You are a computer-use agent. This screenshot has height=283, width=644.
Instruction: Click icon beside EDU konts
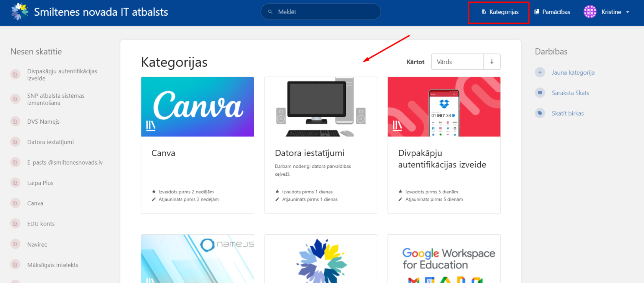(15, 224)
